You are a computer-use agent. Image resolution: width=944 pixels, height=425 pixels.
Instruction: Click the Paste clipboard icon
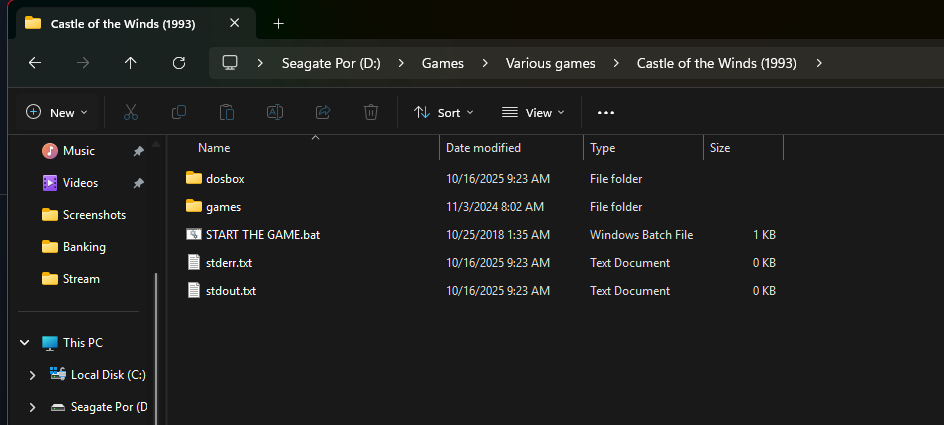pyautogui.click(x=227, y=112)
